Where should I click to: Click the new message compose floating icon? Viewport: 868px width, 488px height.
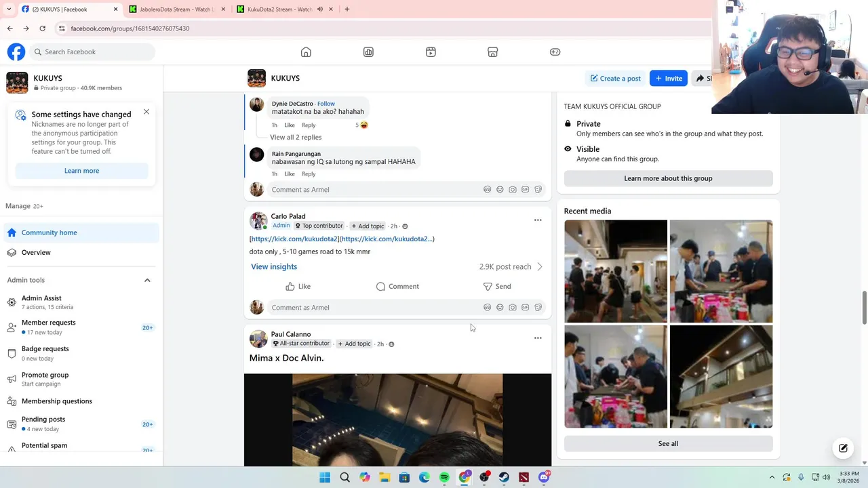tap(843, 448)
